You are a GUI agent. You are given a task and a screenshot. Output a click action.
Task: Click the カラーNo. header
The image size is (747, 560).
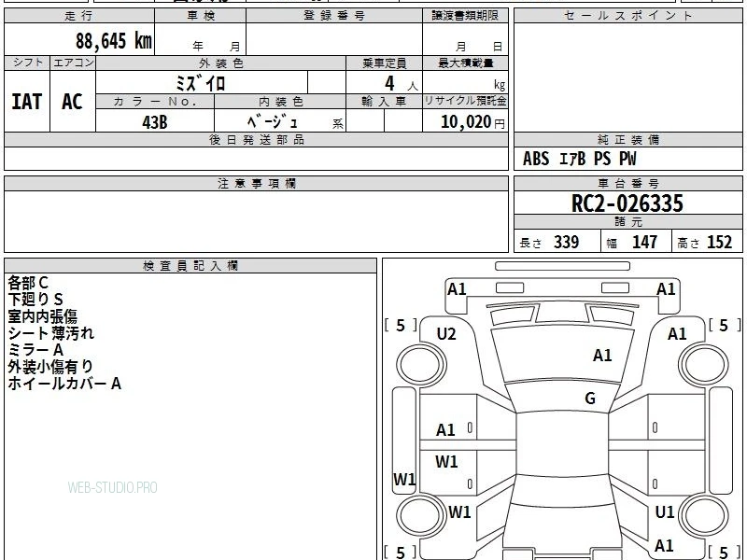click(155, 102)
